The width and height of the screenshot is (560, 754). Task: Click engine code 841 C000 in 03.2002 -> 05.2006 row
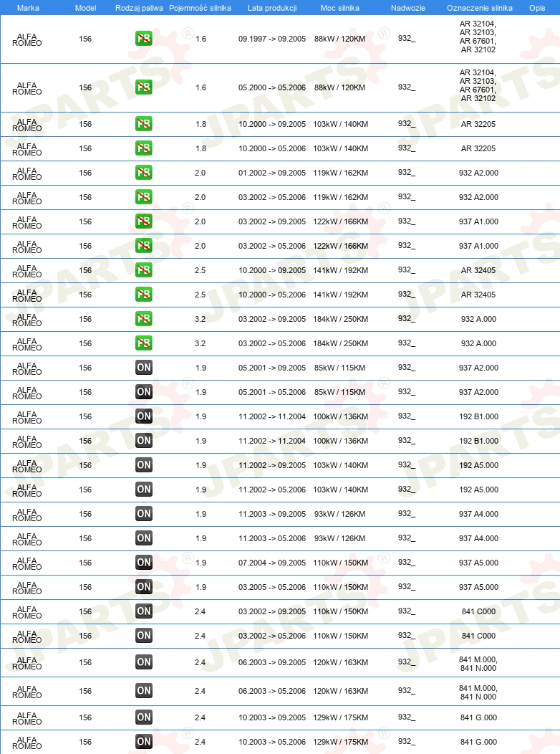click(x=478, y=636)
